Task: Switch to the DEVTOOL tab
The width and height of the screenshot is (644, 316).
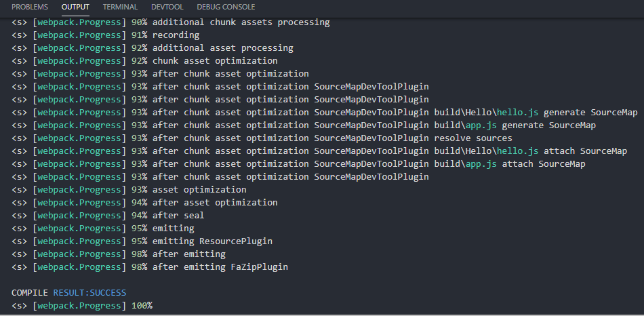Action: pyautogui.click(x=167, y=7)
